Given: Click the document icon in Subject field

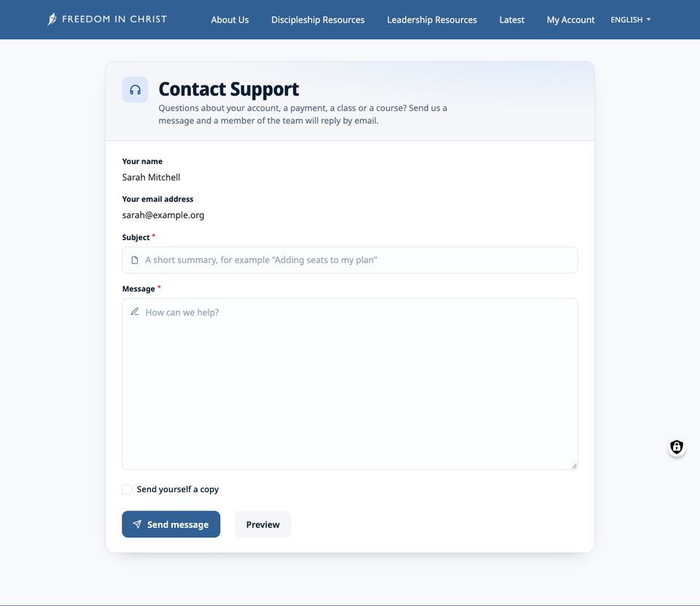Looking at the screenshot, I should [134, 260].
